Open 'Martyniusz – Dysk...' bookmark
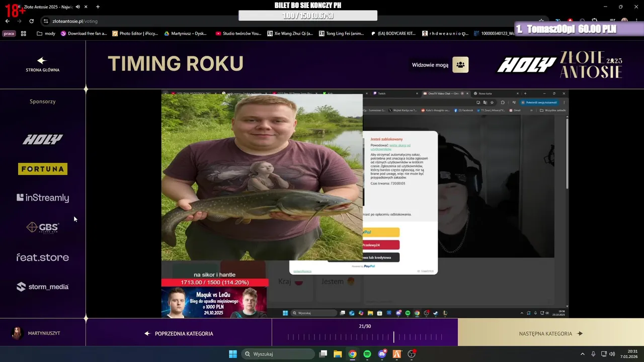The image size is (644, 362). [x=186, y=34]
